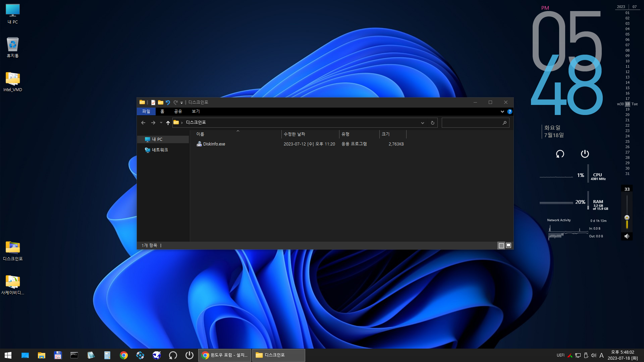Open the 휴지통 recycle bin icon
Screen dimensions: 644x362
13,47
